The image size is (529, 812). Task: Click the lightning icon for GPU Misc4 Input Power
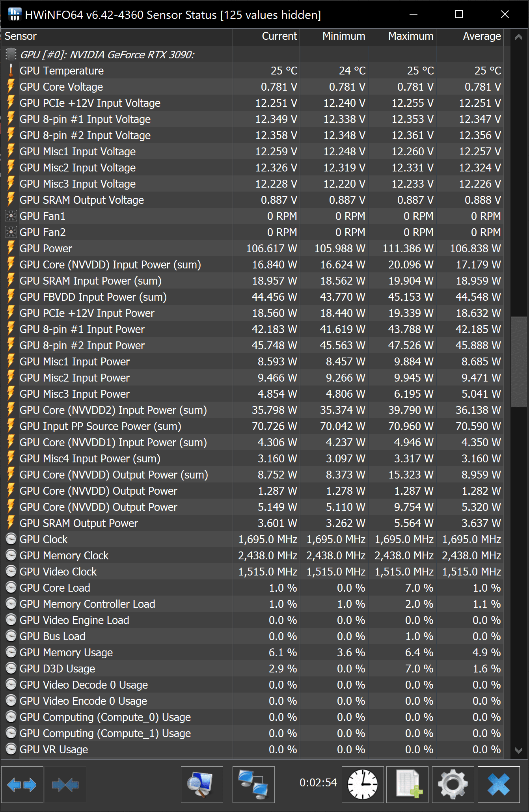point(11,458)
